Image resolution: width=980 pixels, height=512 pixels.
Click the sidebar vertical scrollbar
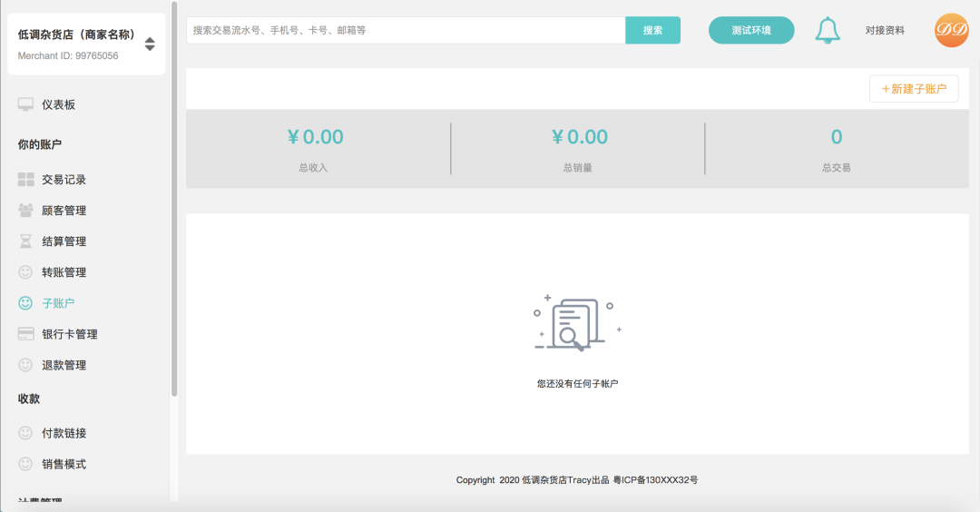[174, 199]
